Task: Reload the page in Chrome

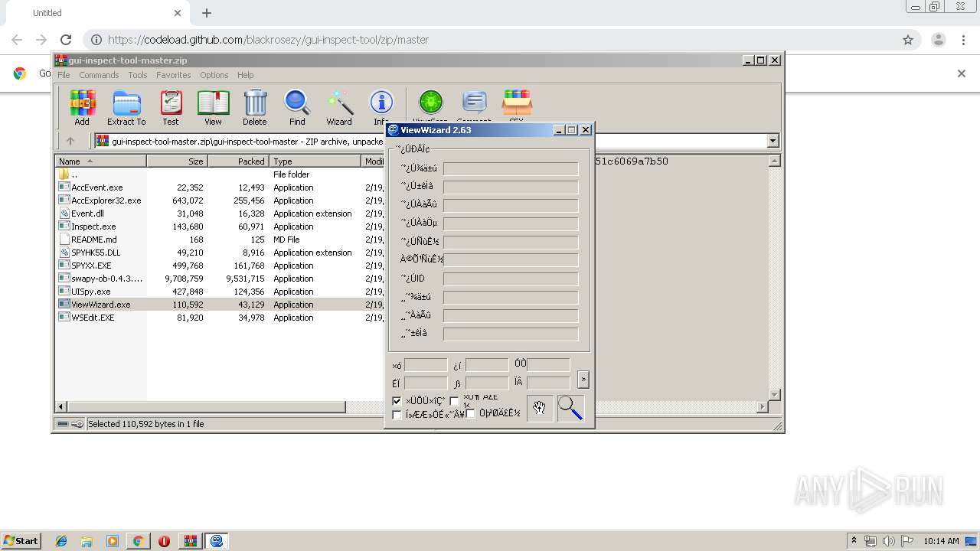Action: click(66, 40)
